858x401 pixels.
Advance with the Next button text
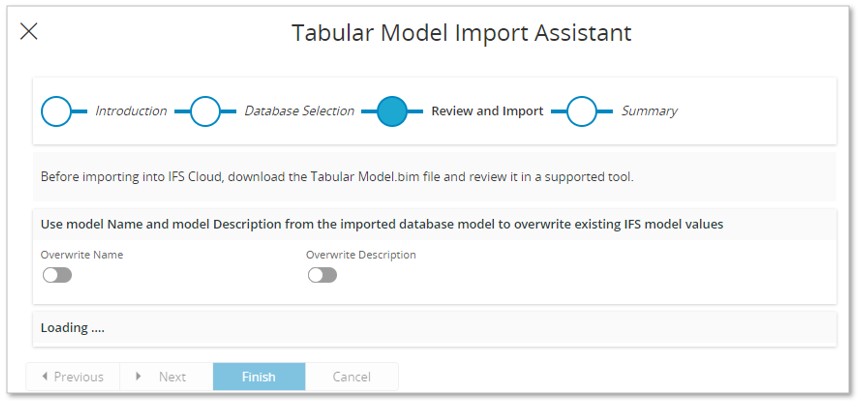tap(172, 377)
